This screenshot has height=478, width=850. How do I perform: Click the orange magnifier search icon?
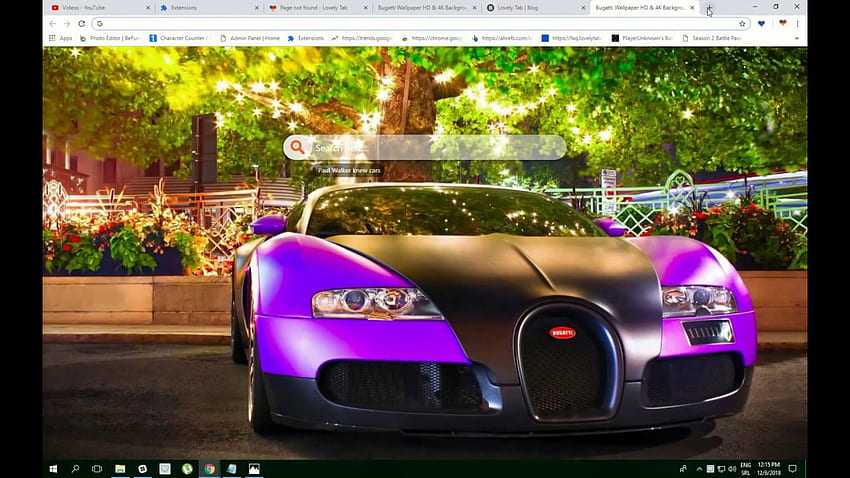(x=297, y=147)
